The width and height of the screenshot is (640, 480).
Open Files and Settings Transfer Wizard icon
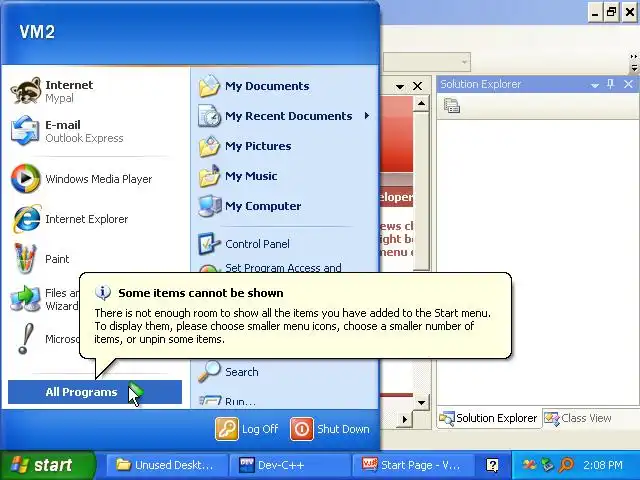(x=25, y=299)
